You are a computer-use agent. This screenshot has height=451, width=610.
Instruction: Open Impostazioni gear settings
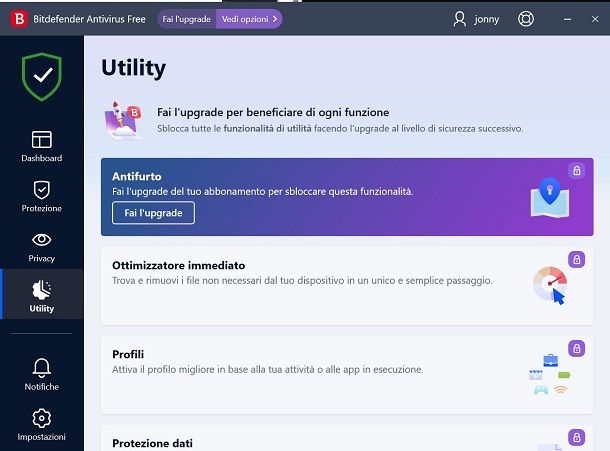(x=42, y=424)
